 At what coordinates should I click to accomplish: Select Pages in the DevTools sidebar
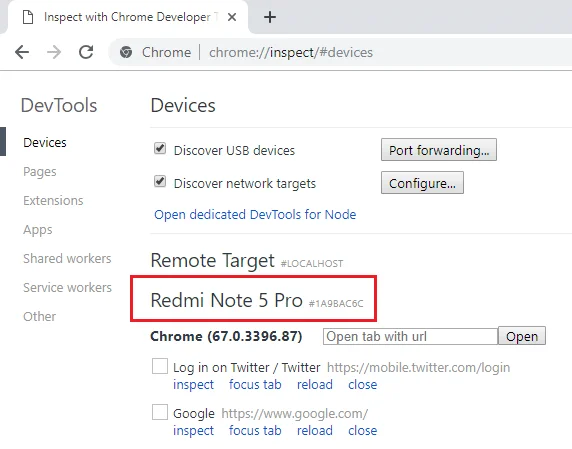(40, 172)
